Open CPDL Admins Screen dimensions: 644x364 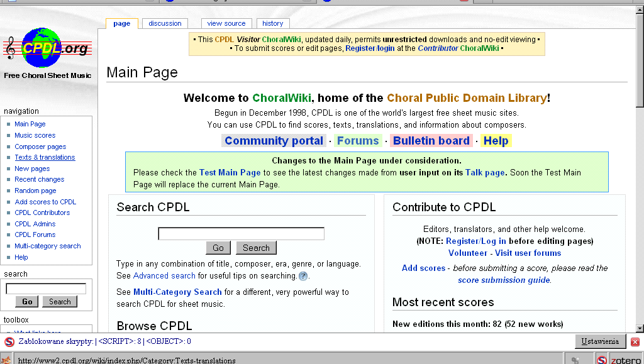pos(35,224)
